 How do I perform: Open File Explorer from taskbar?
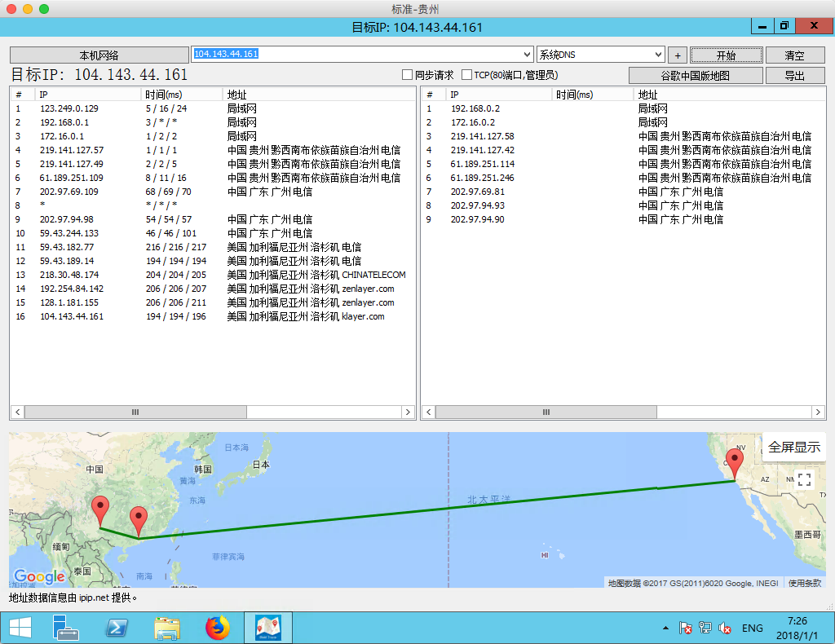pos(167,628)
